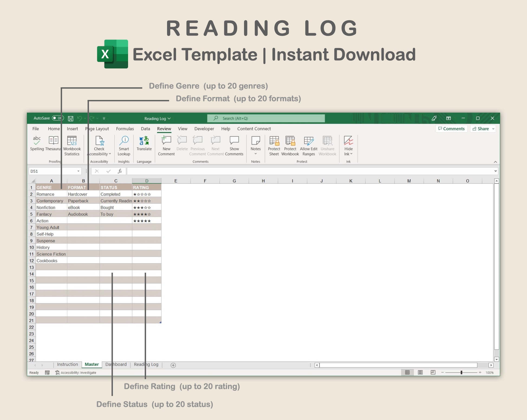Collapse the ribbon with chevron
527x420 pixels.
pos(495,162)
